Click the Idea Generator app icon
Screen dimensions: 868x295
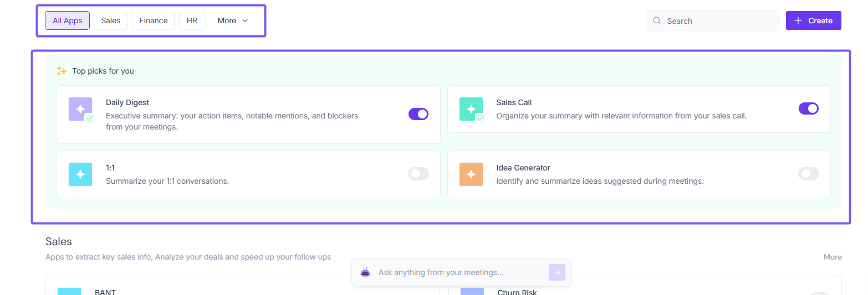(x=471, y=174)
